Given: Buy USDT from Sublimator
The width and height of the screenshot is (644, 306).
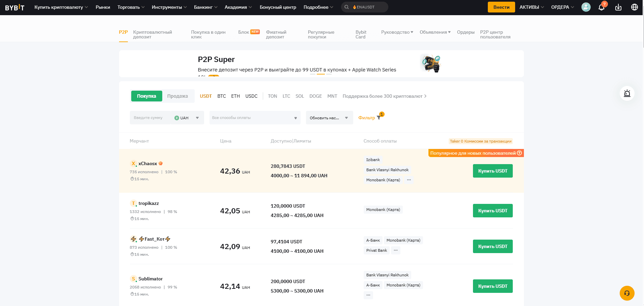Looking at the screenshot, I should [493, 286].
